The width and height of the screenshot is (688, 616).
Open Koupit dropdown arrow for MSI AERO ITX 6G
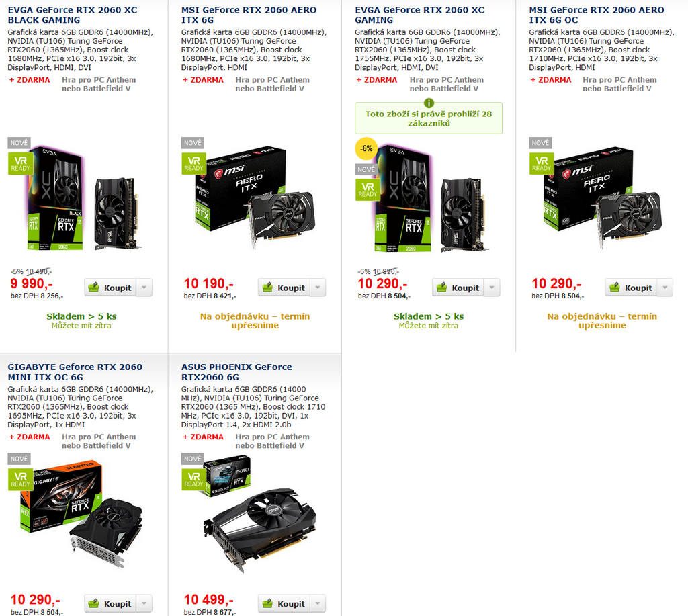[318, 288]
